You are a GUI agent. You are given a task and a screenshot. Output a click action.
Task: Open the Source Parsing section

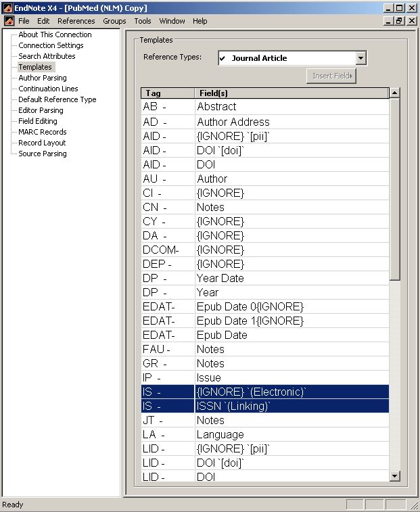coord(43,153)
